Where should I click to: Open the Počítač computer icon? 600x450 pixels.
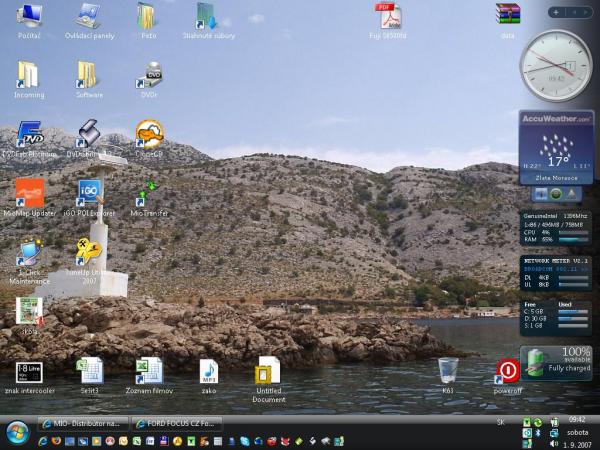[29, 17]
